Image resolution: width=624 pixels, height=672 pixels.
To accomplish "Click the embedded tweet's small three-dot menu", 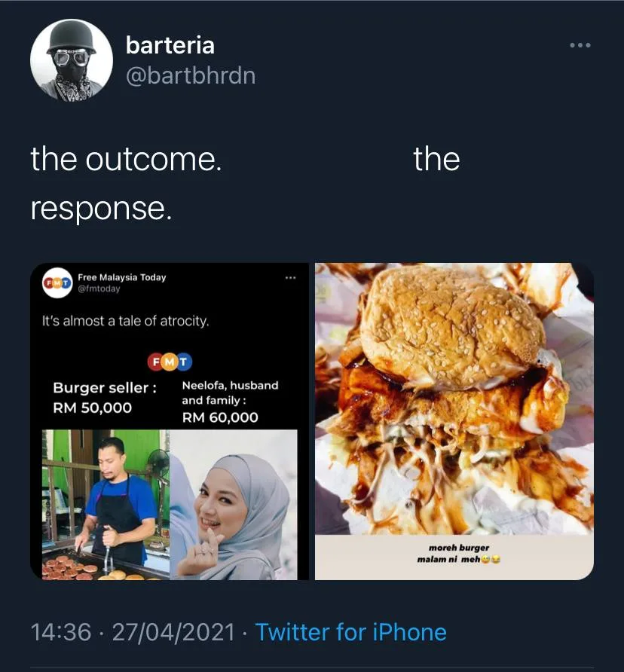I will [290, 278].
